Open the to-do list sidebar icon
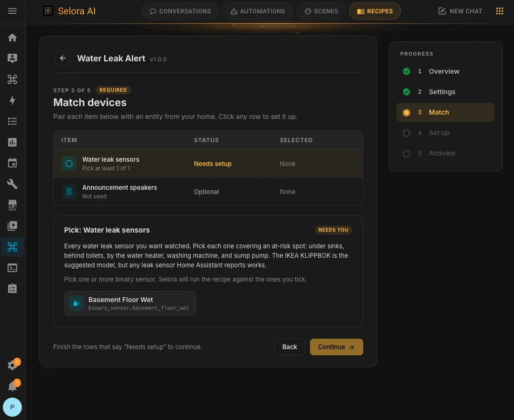514x420 pixels. (x=12, y=121)
